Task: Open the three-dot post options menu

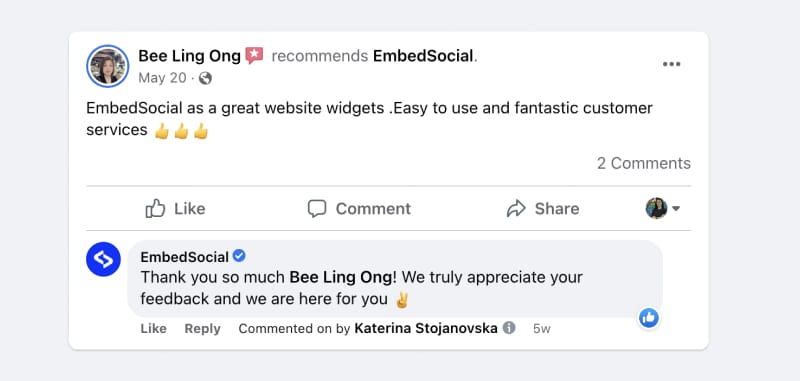Action: 671,64
